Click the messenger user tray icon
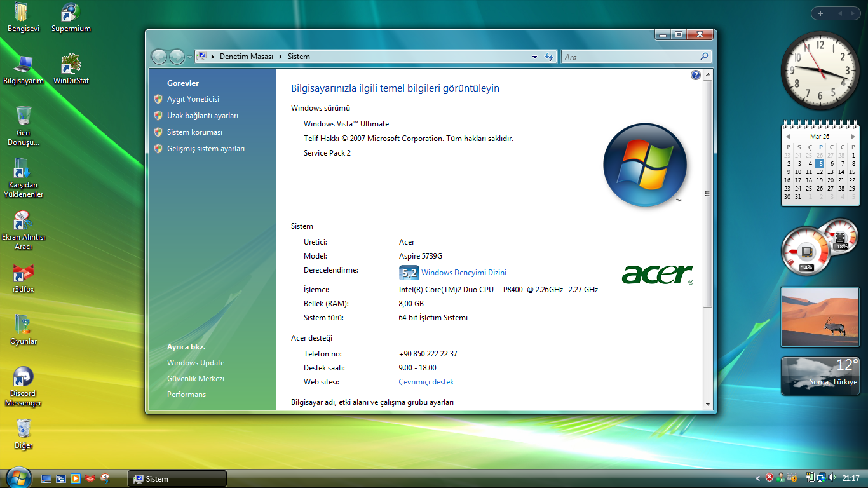Viewport: 868px width, 488px height. point(780,478)
